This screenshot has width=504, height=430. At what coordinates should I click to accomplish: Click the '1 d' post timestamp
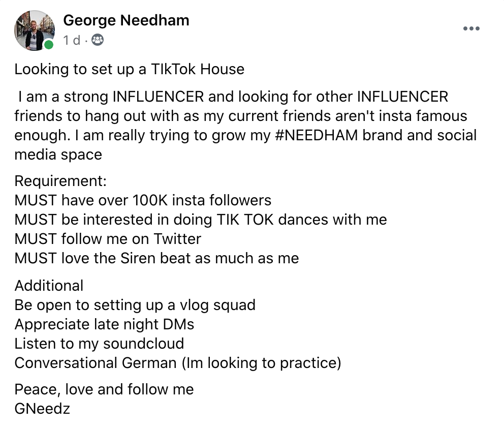[x=72, y=41]
